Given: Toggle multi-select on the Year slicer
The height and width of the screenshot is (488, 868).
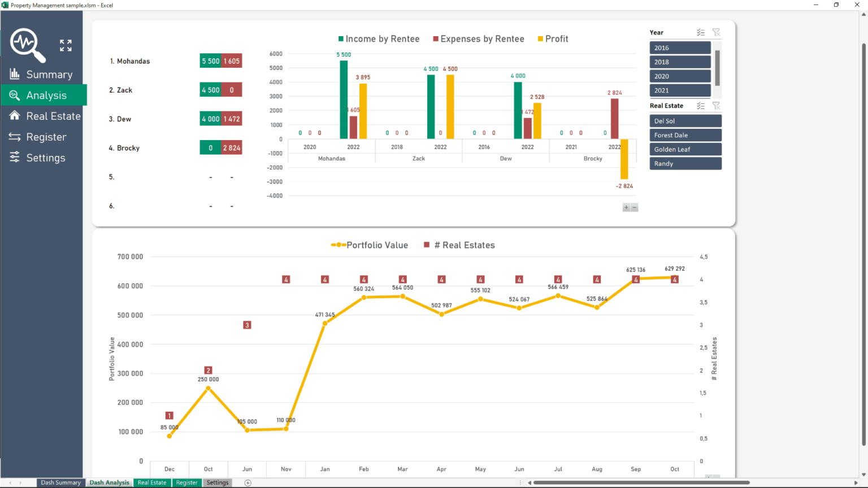Looking at the screenshot, I should tap(701, 33).
